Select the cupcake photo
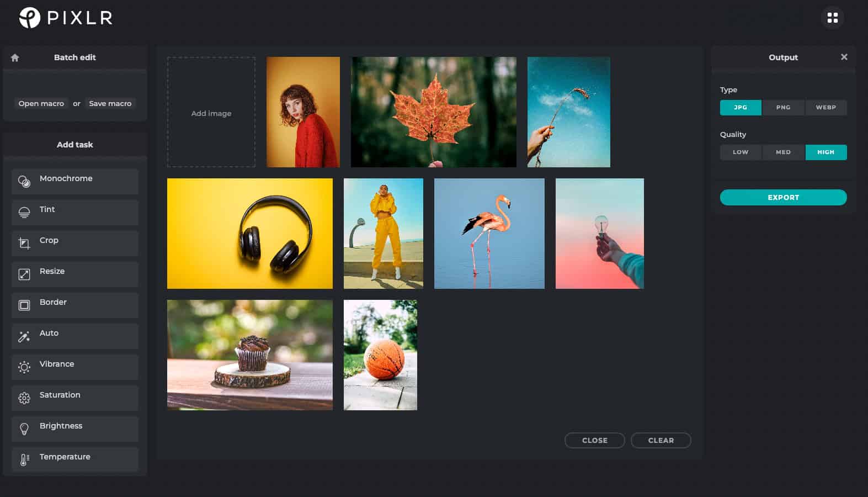The height and width of the screenshot is (497, 868). (250, 355)
